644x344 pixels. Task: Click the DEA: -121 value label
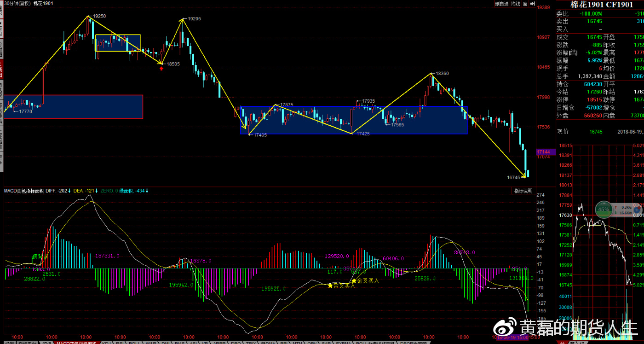point(84,191)
